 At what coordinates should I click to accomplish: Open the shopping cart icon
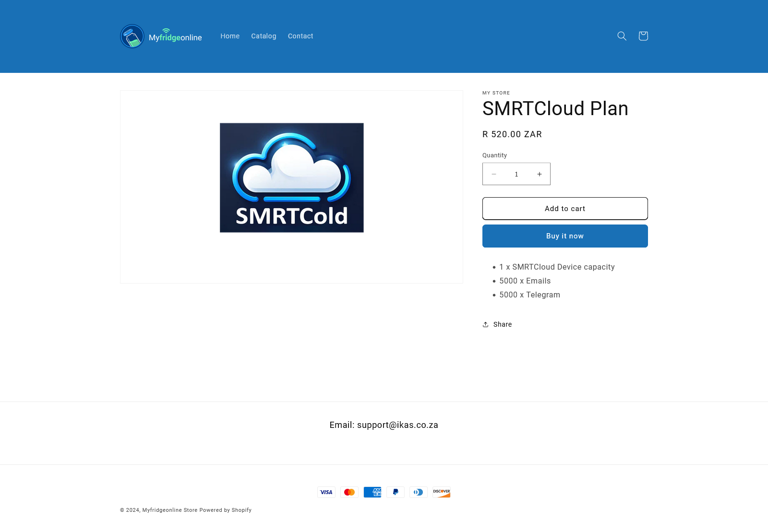pos(643,36)
